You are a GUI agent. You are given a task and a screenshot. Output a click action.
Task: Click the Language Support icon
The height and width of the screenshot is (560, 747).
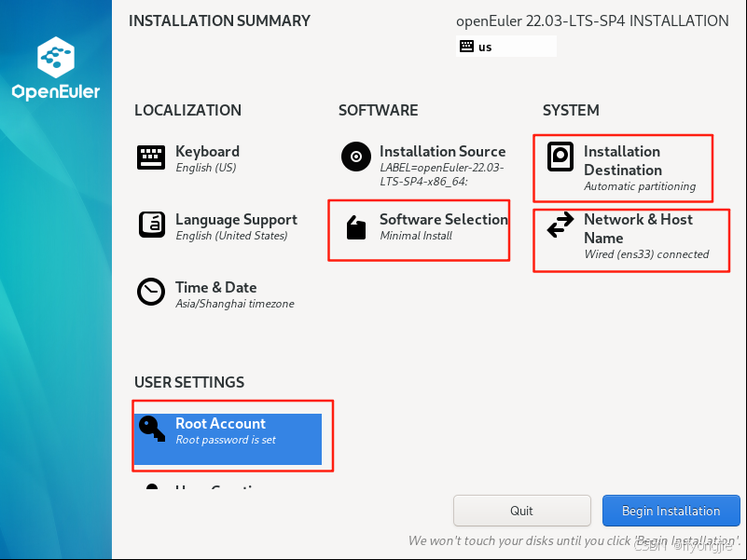point(151,225)
